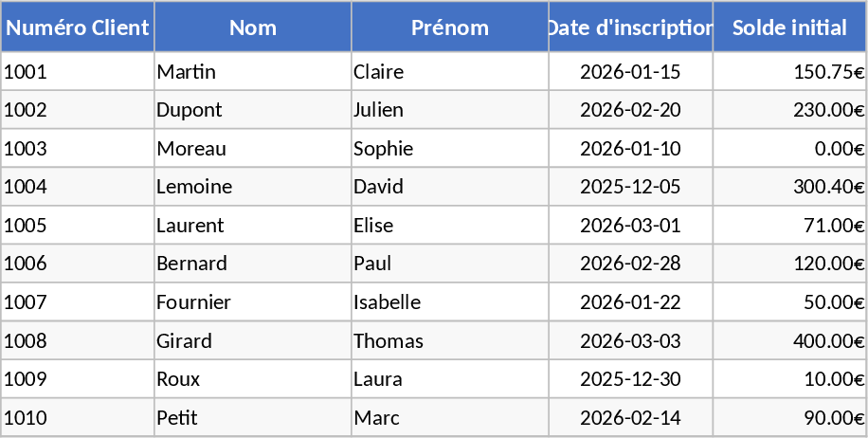This screenshot has height=438, width=868.
Task: Click the Prénom column header
Action: coord(450,27)
